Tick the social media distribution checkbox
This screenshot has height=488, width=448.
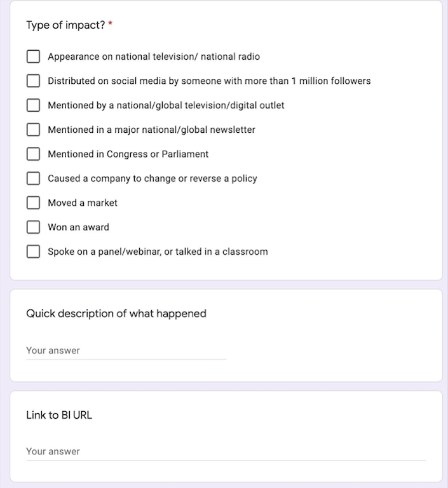pyautogui.click(x=33, y=81)
